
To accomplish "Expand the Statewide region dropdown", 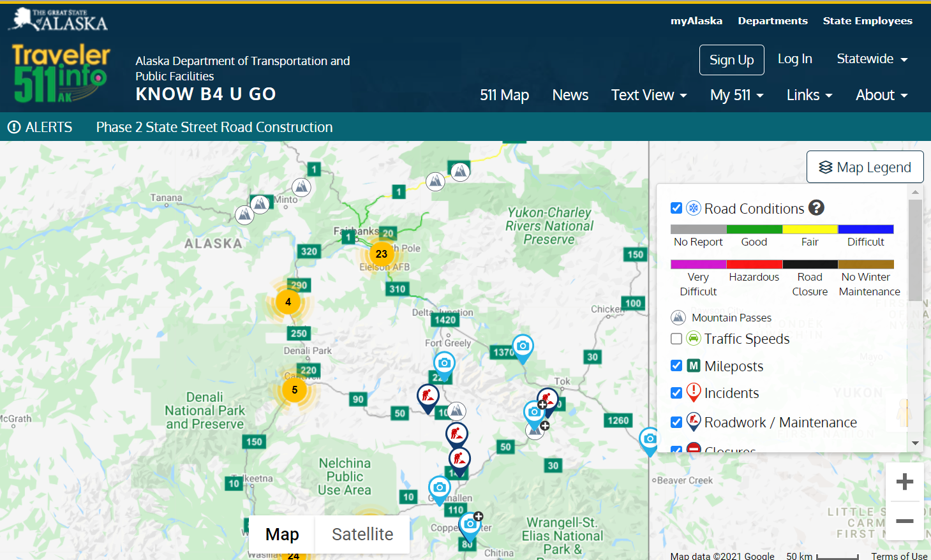I will pos(872,59).
